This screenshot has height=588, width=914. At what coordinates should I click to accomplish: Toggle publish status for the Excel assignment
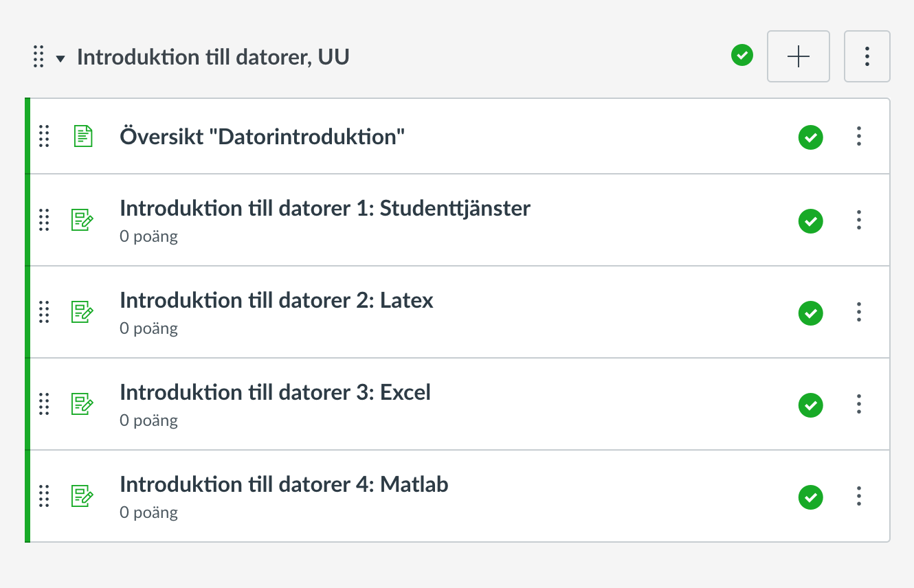click(x=811, y=405)
